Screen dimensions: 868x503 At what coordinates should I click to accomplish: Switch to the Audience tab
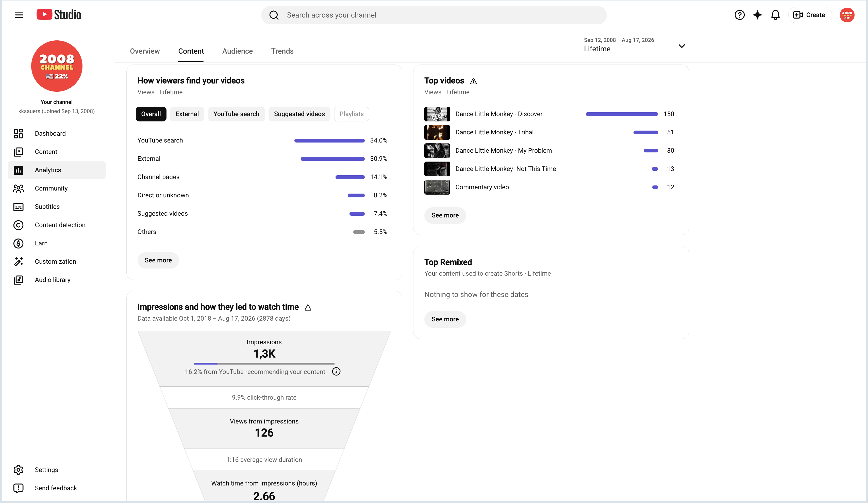tap(237, 51)
